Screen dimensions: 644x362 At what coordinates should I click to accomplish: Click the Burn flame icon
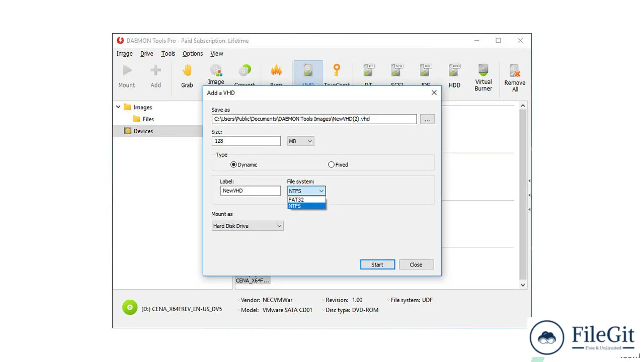276,70
